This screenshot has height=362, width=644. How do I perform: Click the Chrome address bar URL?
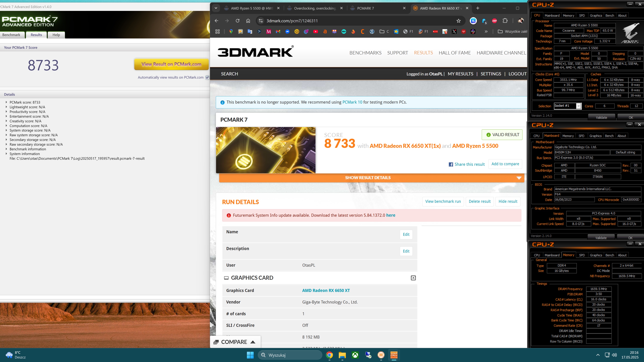[292, 21]
